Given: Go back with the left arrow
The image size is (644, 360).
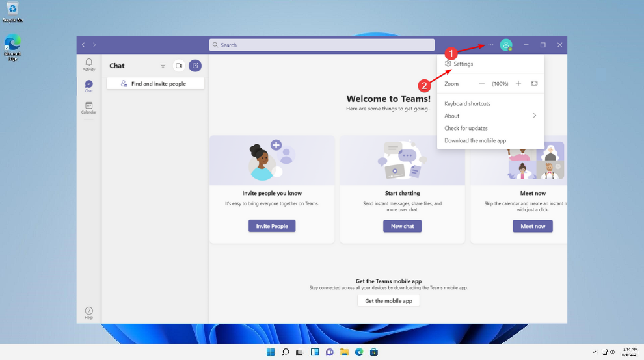Looking at the screenshot, I should [83, 45].
